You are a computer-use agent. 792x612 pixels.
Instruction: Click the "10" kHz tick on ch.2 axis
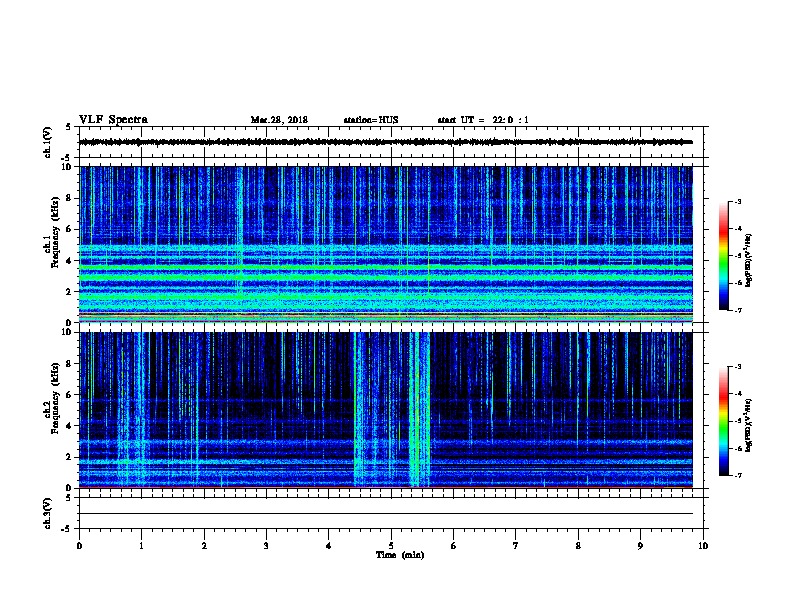pos(67,332)
